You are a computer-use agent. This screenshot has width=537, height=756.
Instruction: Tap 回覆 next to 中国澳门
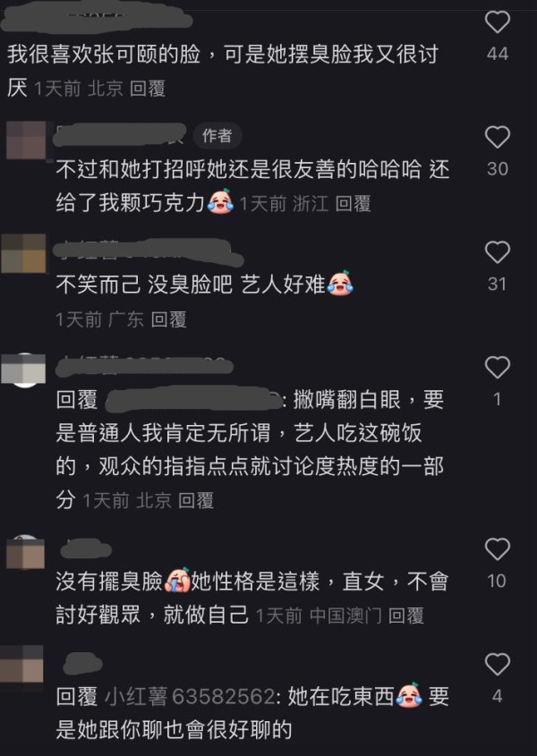[405, 616]
